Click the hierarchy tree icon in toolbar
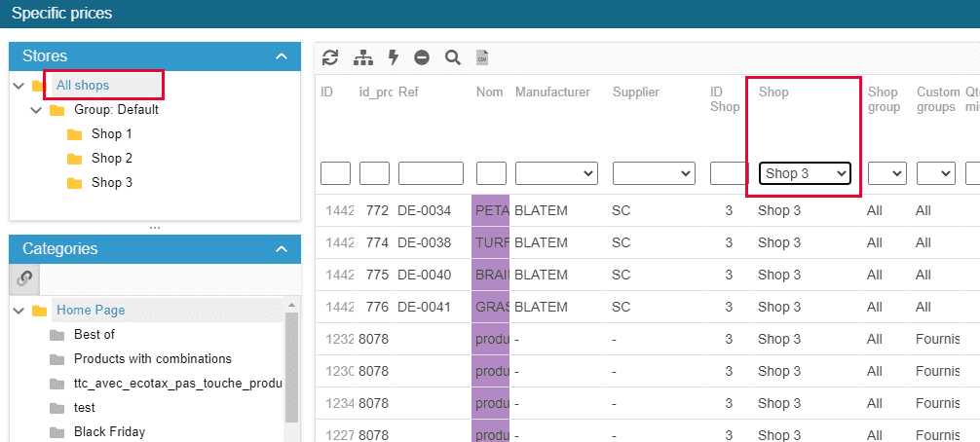 pyautogui.click(x=363, y=57)
